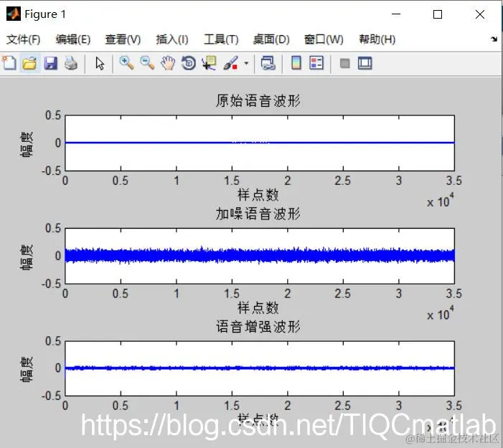The image size is (503, 448).
Task: Open the 帮助(H) menu
Action: pos(377,39)
